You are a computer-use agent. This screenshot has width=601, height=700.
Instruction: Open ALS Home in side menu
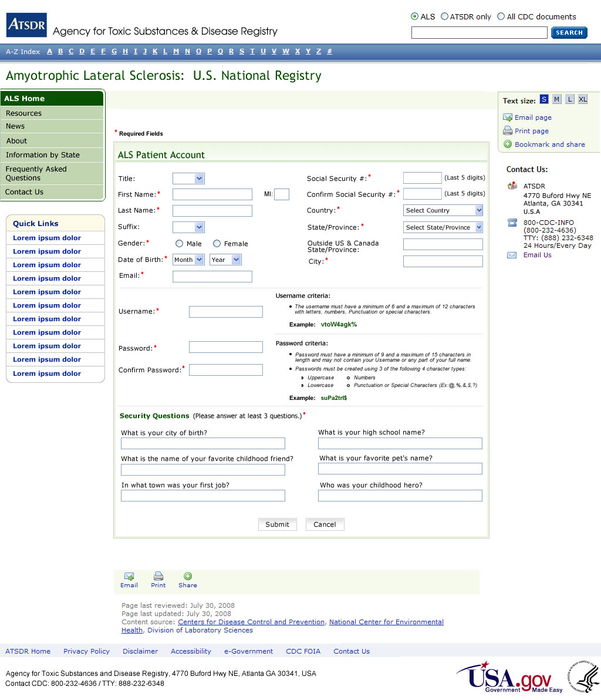pyautogui.click(x=52, y=99)
